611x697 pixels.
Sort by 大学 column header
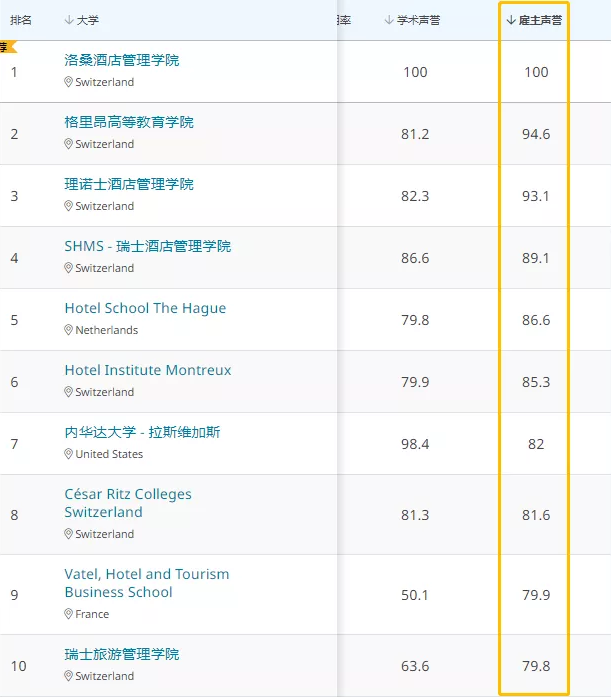82,20
